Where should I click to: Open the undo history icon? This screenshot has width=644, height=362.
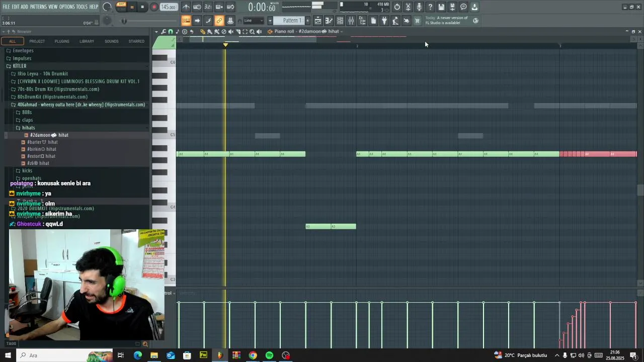tap(397, 7)
